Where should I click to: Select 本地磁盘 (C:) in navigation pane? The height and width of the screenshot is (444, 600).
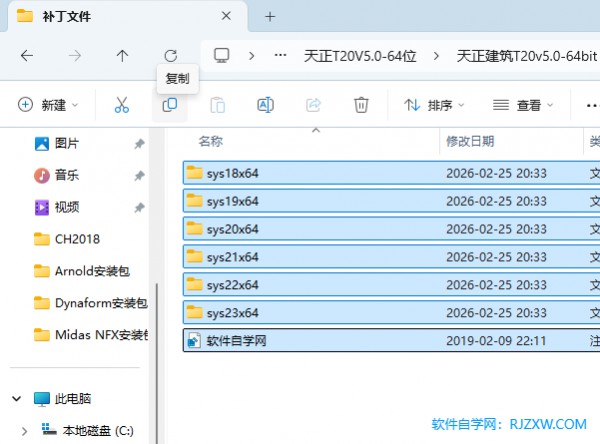click(98, 431)
